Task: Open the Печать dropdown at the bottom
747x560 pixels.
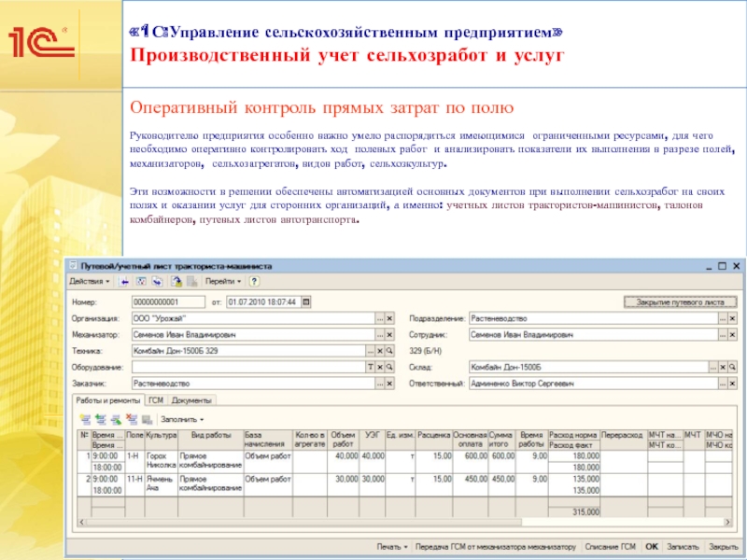Action: click(392, 546)
